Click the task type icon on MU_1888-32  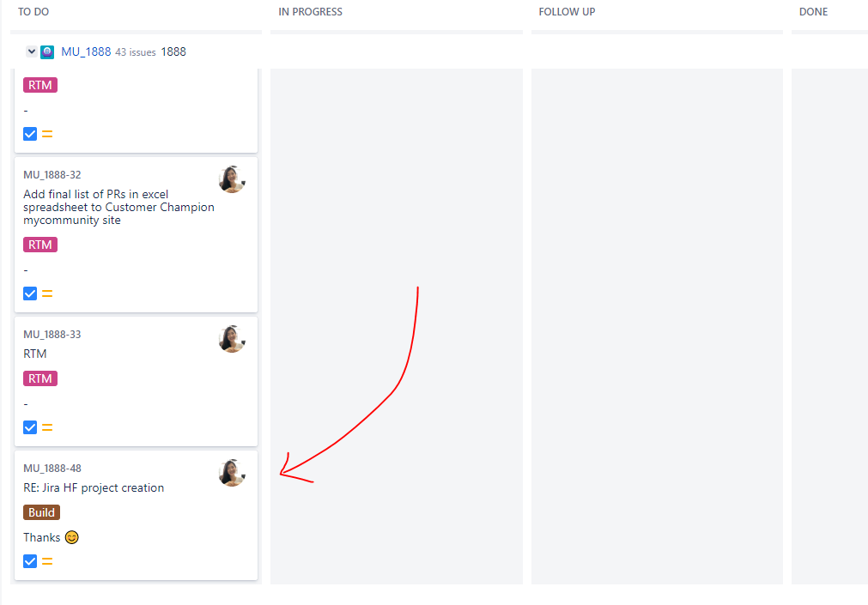30,293
